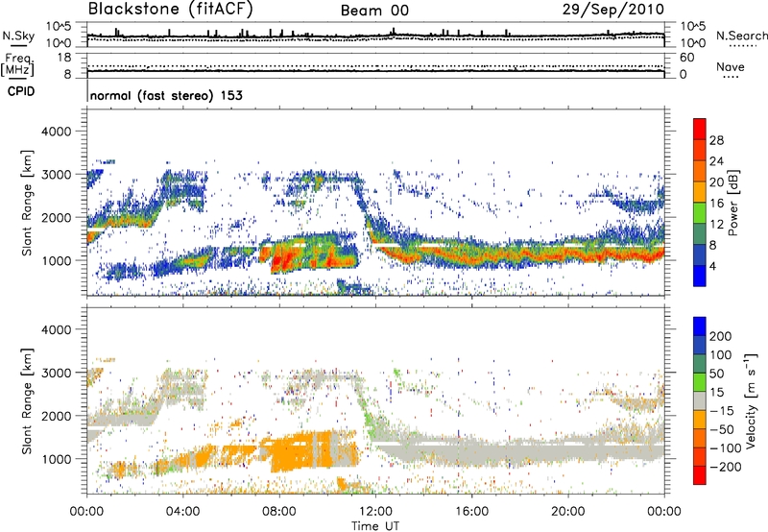Click the '4000' tick on power panel
768x532 pixels.
pos(56,132)
